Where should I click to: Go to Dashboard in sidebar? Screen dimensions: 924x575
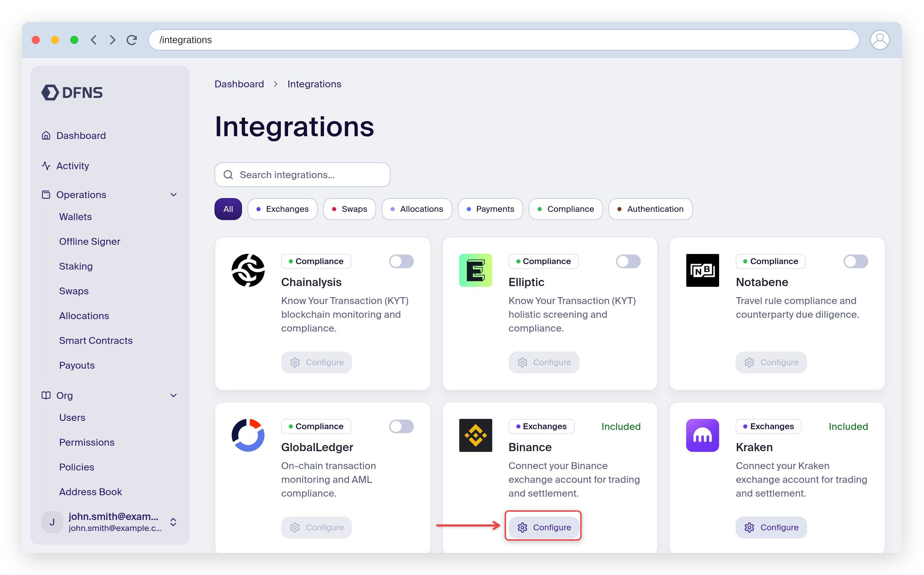(81, 135)
